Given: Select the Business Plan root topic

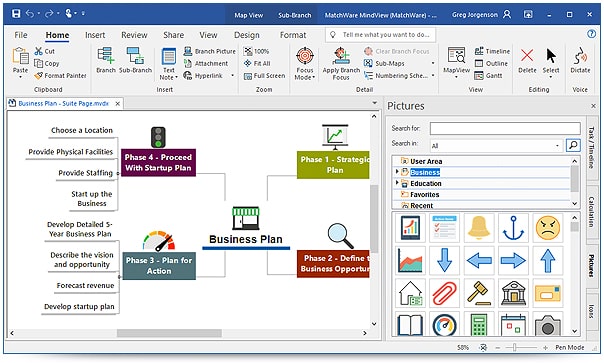Looking at the screenshot, I should [x=246, y=239].
